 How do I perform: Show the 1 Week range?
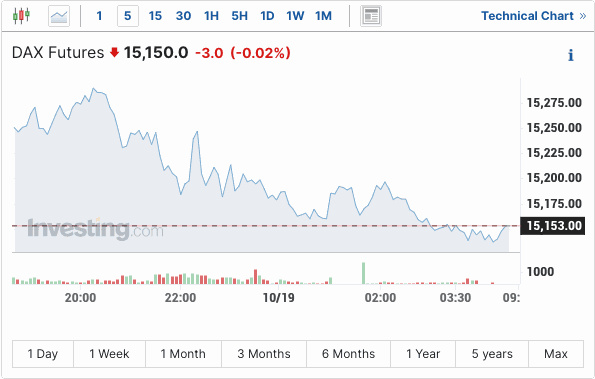coord(109,354)
